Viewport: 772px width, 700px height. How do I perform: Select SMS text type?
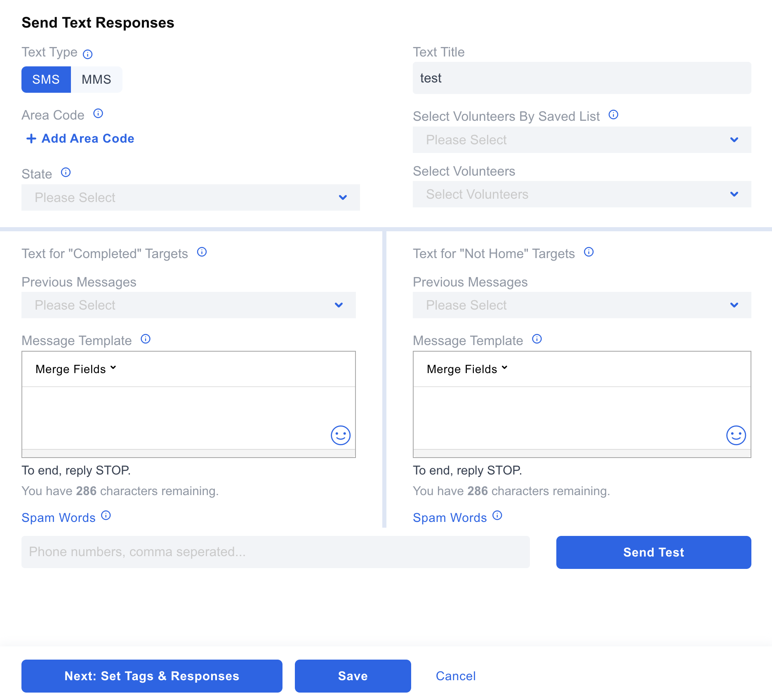(x=46, y=80)
